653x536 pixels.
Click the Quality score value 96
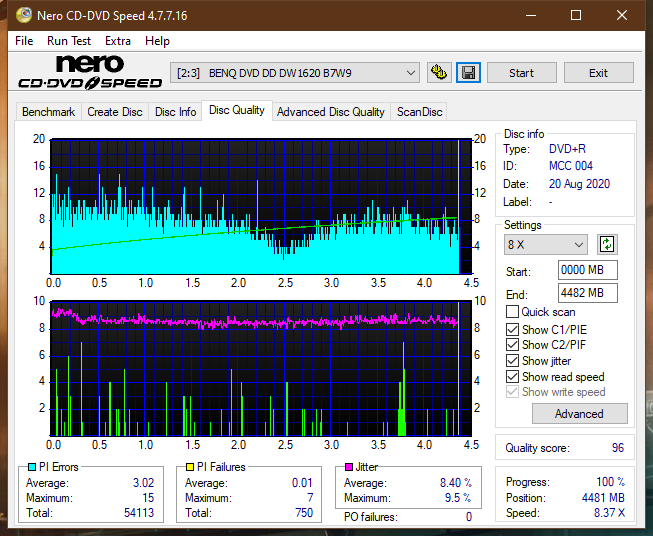[x=618, y=448]
